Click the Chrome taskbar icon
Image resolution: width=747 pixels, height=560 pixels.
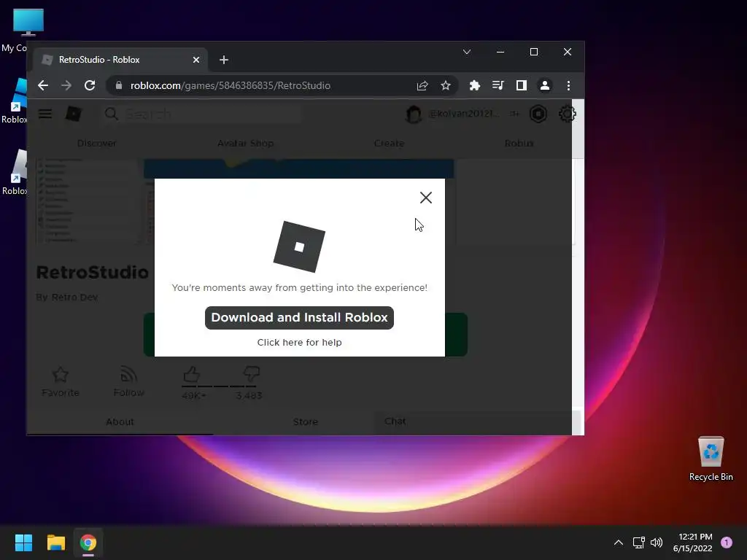pyautogui.click(x=88, y=542)
